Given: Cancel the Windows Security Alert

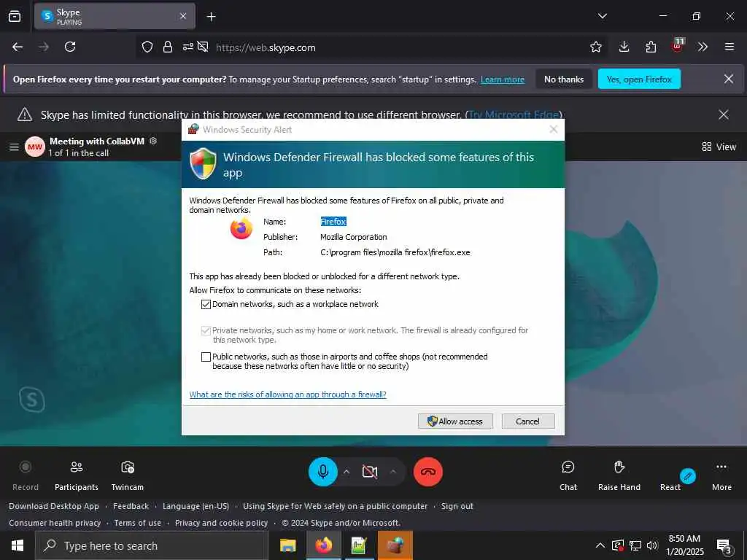Looking at the screenshot, I should pyautogui.click(x=528, y=421).
